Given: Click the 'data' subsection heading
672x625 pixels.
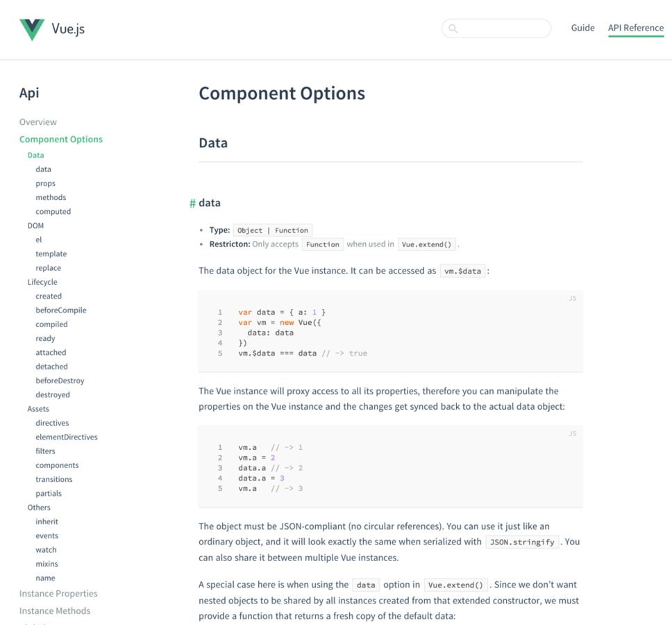Looking at the screenshot, I should [209, 203].
